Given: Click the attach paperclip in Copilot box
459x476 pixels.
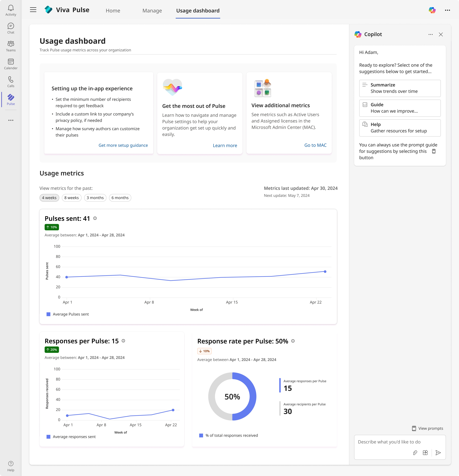Looking at the screenshot, I should [x=415, y=453].
